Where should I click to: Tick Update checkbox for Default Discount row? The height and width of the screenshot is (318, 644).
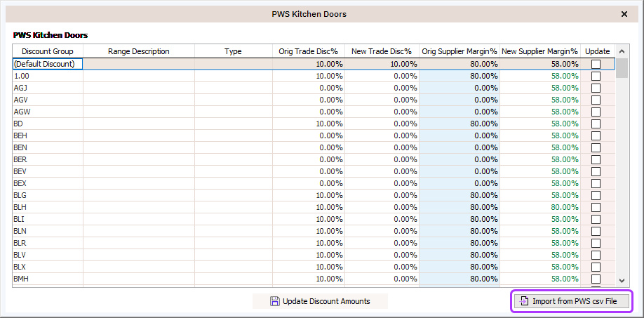point(596,64)
